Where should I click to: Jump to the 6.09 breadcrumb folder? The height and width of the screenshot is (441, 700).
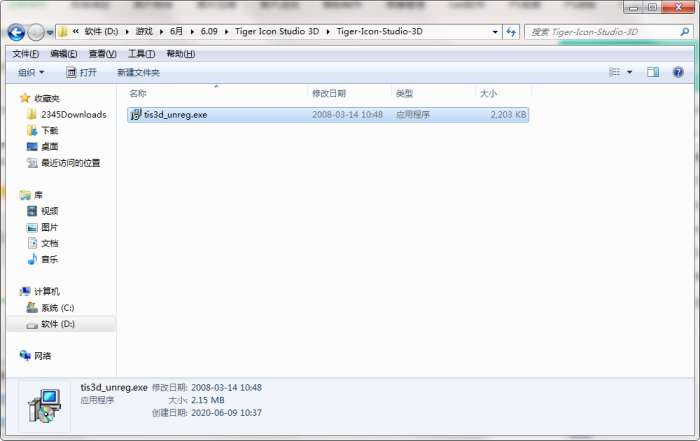point(209,31)
